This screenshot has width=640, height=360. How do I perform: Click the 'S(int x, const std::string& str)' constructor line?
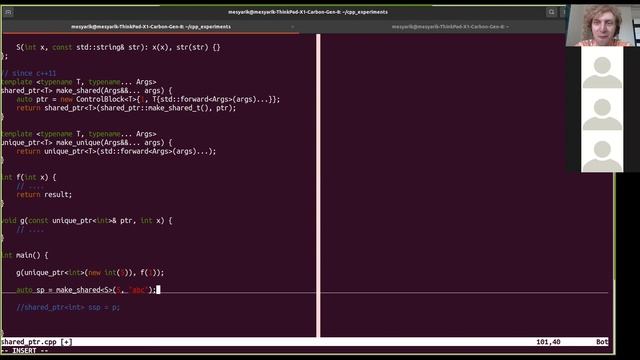click(x=118, y=47)
